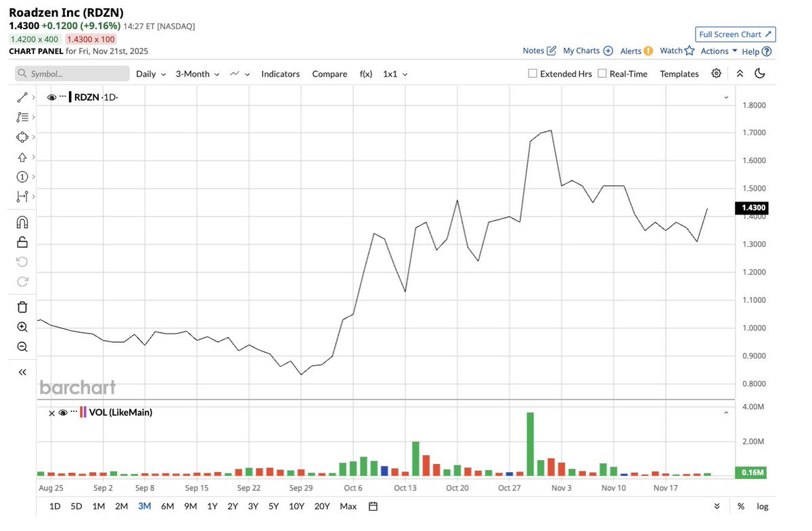Toggle the drawings lock icon
This screenshot has width=812, height=531.
[x=22, y=242]
